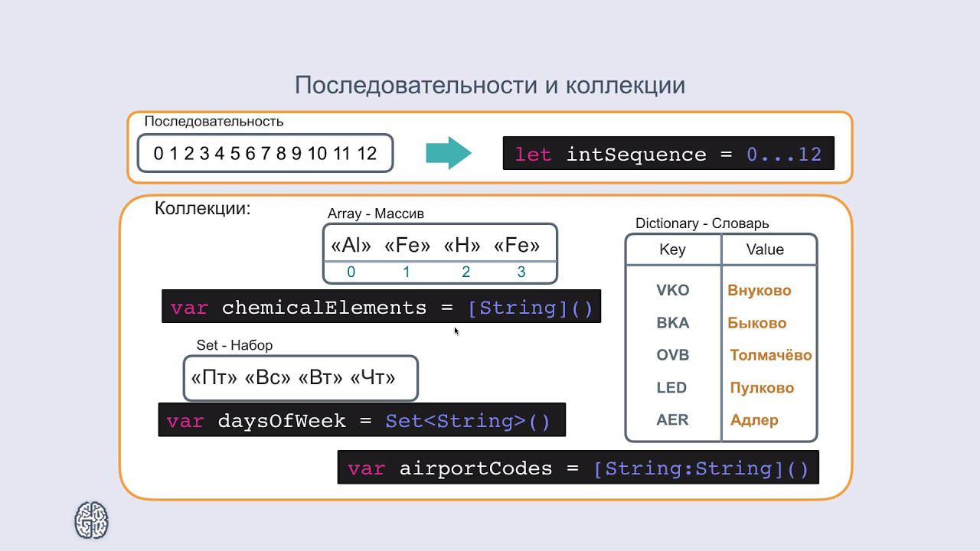Click the «Чт» set element
Image resolution: width=980 pixels, height=551 pixels.
(x=373, y=378)
